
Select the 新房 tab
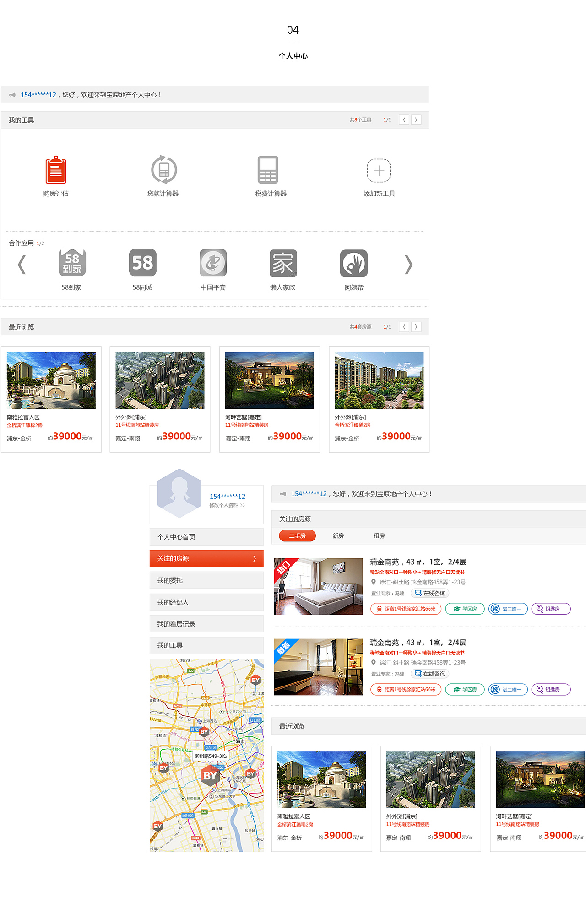coord(338,535)
